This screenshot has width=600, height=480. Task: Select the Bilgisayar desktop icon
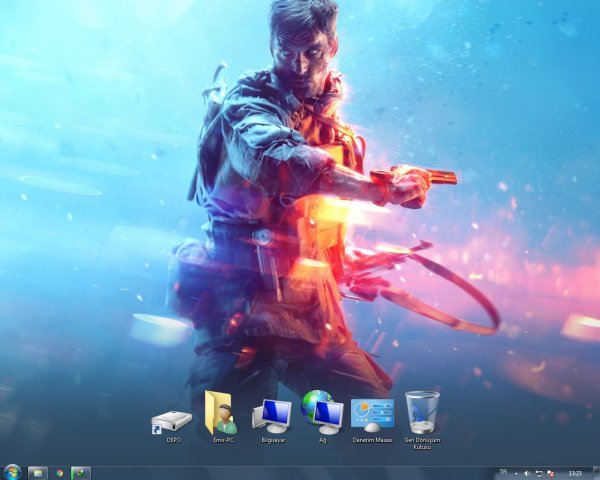coord(272,414)
